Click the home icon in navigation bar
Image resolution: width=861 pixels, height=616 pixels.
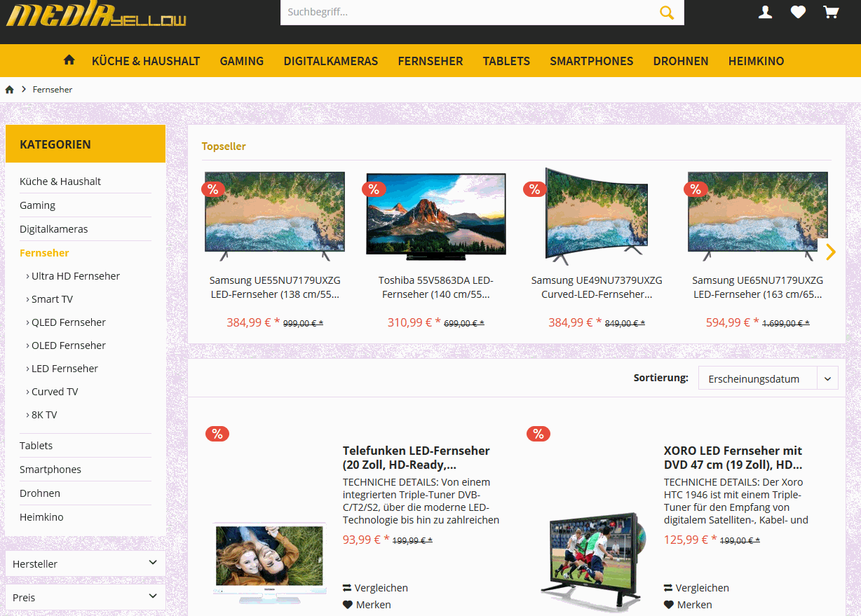(x=69, y=60)
